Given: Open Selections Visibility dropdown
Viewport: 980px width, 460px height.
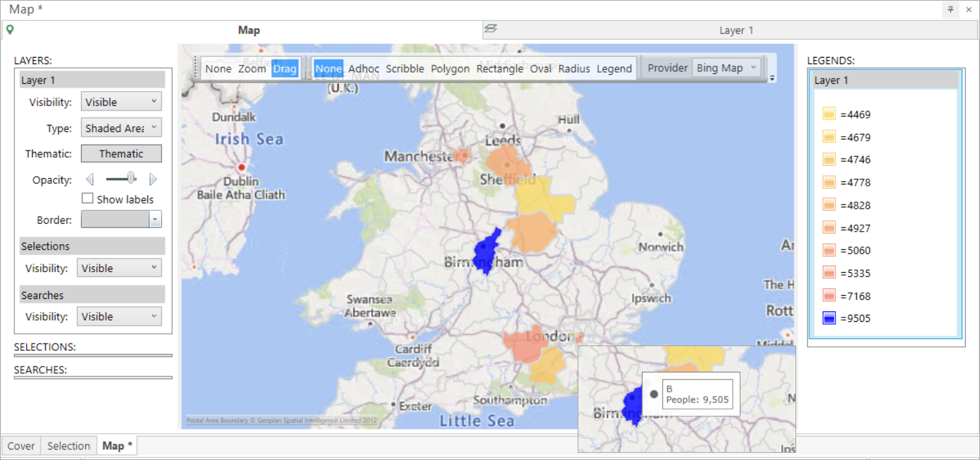Looking at the screenshot, I should tap(119, 268).
